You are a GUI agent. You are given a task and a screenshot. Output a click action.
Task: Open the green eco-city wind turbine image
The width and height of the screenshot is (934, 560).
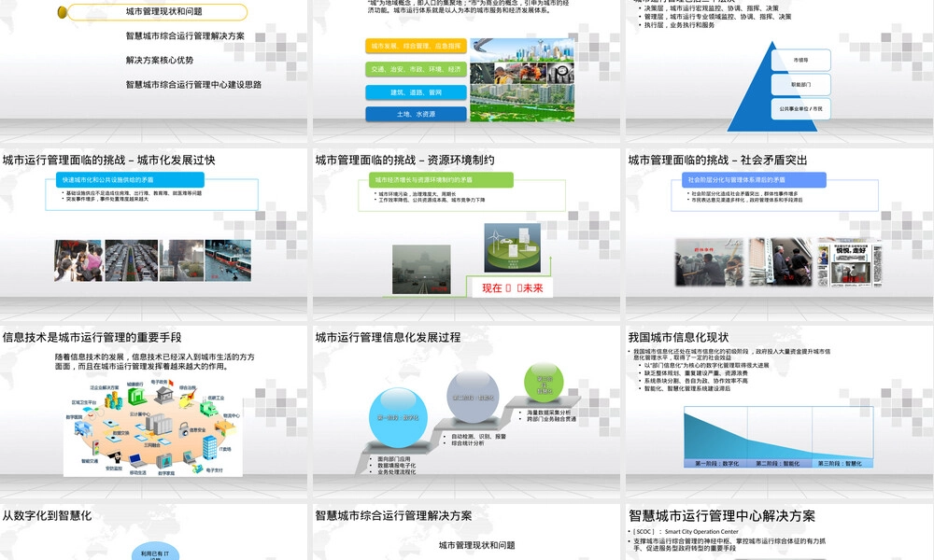(x=512, y=247)
